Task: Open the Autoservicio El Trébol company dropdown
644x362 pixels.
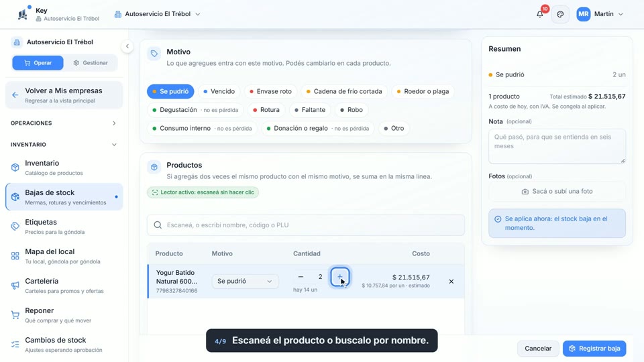Action: tap(157, 14)
